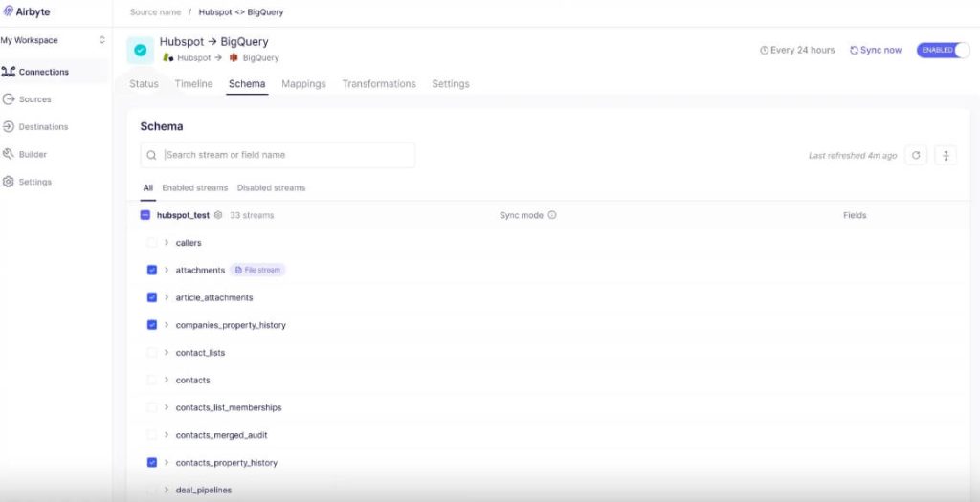Open Sources in the sidebar
Image resolution: width=980 pixels, height=502 pixels.
pyautogui.click(x=27, y=99)
